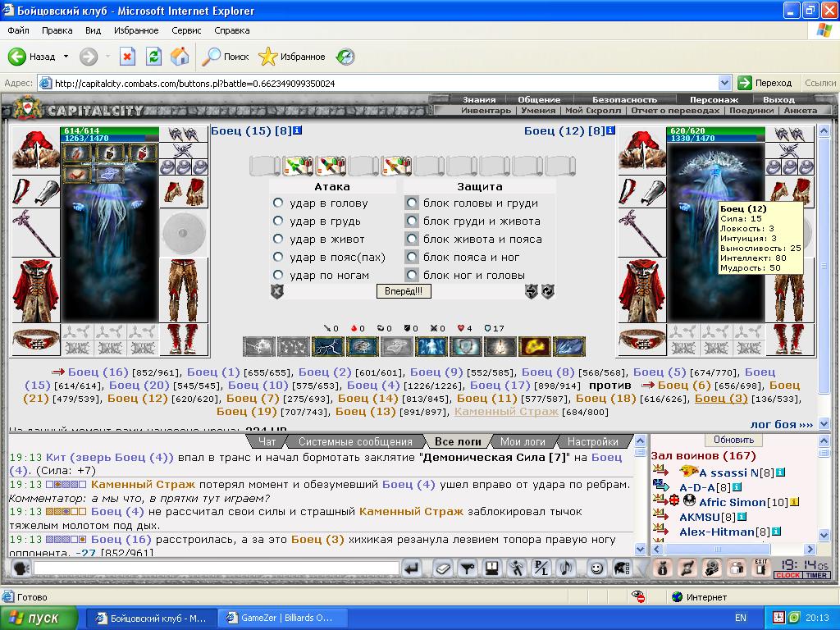The image size is (840, 630).
Task: Open the 'Чат' tab
Action: point(267,442)
